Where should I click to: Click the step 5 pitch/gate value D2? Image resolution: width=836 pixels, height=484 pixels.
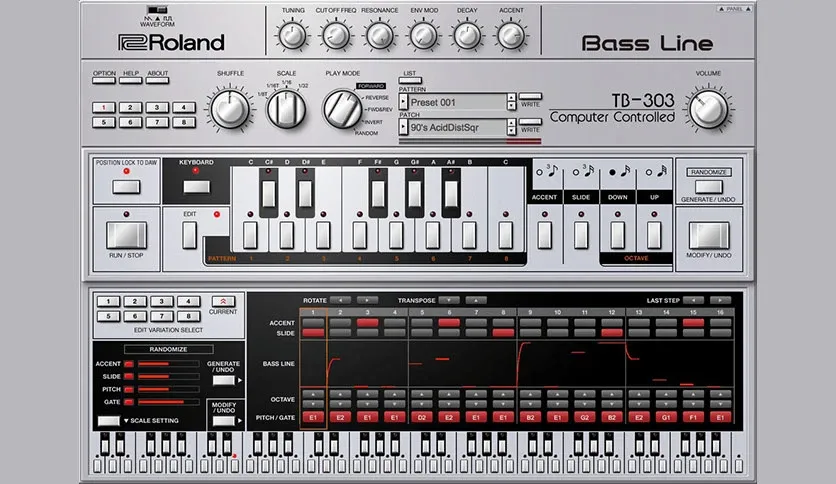(x=422, y=417)
